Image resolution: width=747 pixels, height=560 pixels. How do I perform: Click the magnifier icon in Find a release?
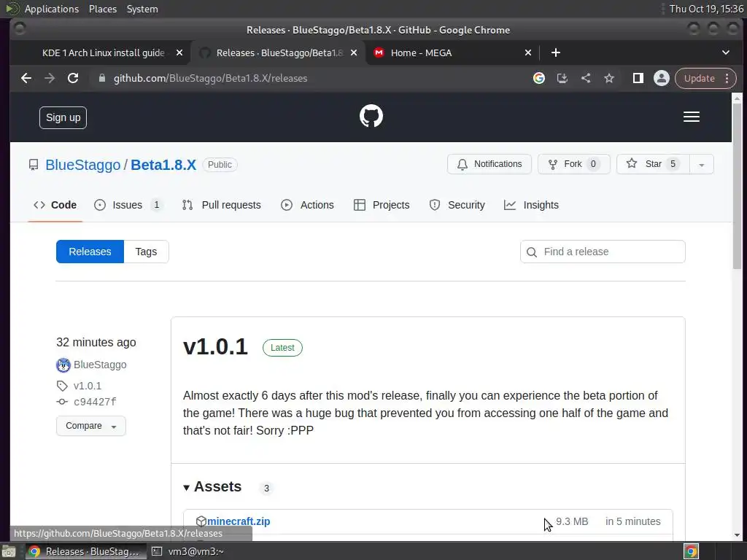pyautogui.click(x=532, y=252)
